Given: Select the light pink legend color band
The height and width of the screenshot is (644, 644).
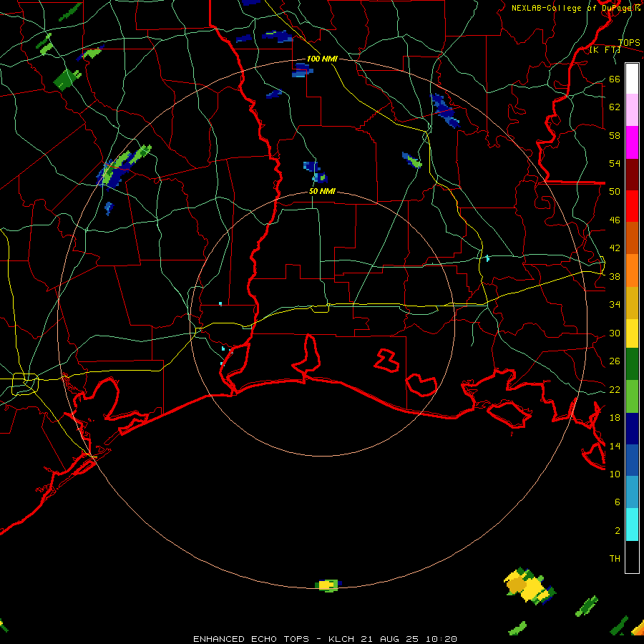Looking at the screenshot, I should click(x=632, y=110).
